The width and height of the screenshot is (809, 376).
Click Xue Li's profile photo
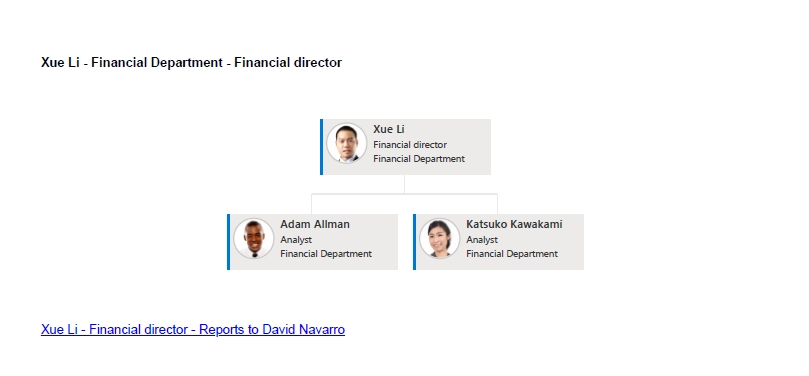(347, 143)
